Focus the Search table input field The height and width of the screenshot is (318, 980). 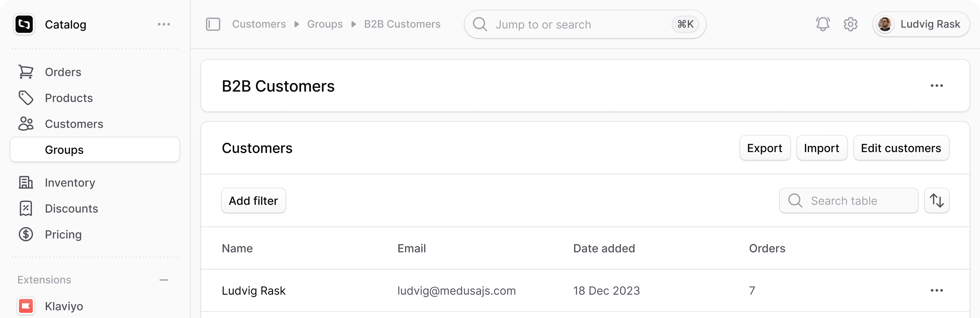[x=848, y=201]
